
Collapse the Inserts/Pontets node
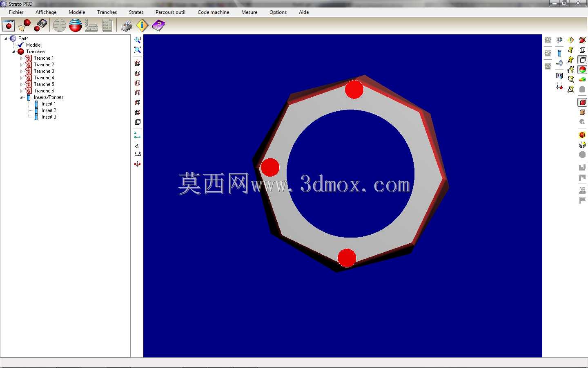tap(21, 97)
